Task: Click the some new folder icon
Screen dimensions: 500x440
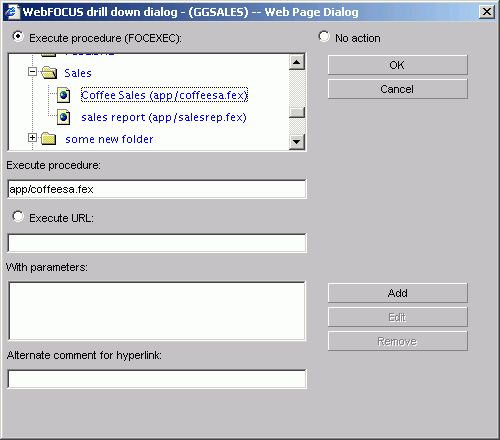Action: [x=49, y=139]
